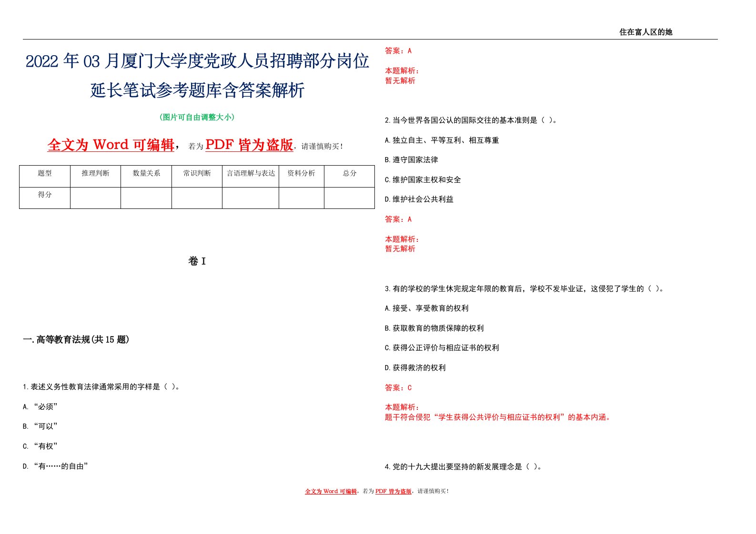This screenshot has width=756, height=534.
Task: Choose option C “有权”
Action: point(40,446)
